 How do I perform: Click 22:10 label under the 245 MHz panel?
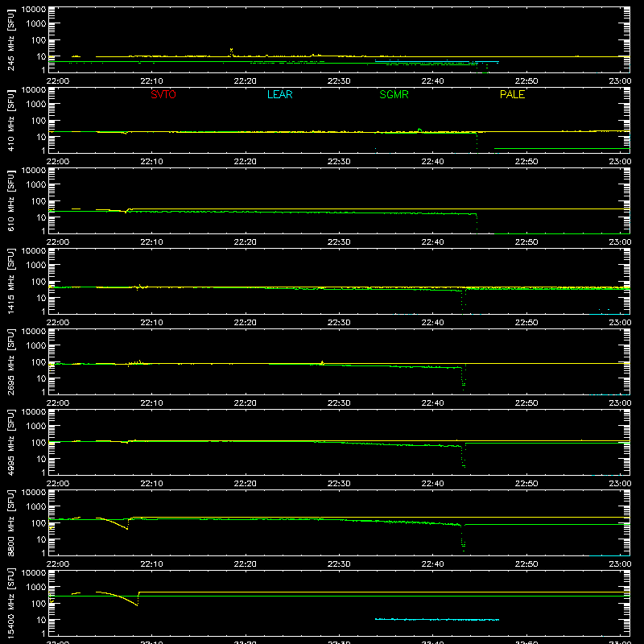click(151, 81)
